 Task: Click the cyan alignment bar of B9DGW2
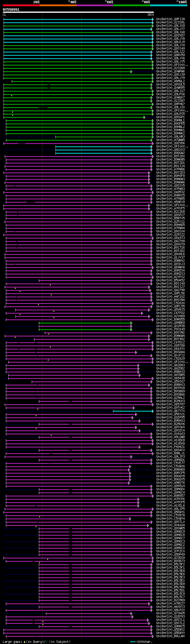pyautogui.click(x=104, y=153)
